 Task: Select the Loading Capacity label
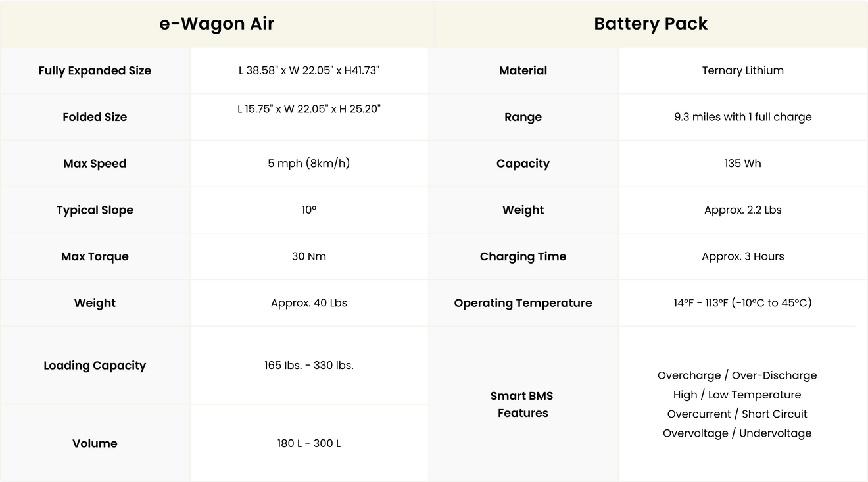pos(95,366)
